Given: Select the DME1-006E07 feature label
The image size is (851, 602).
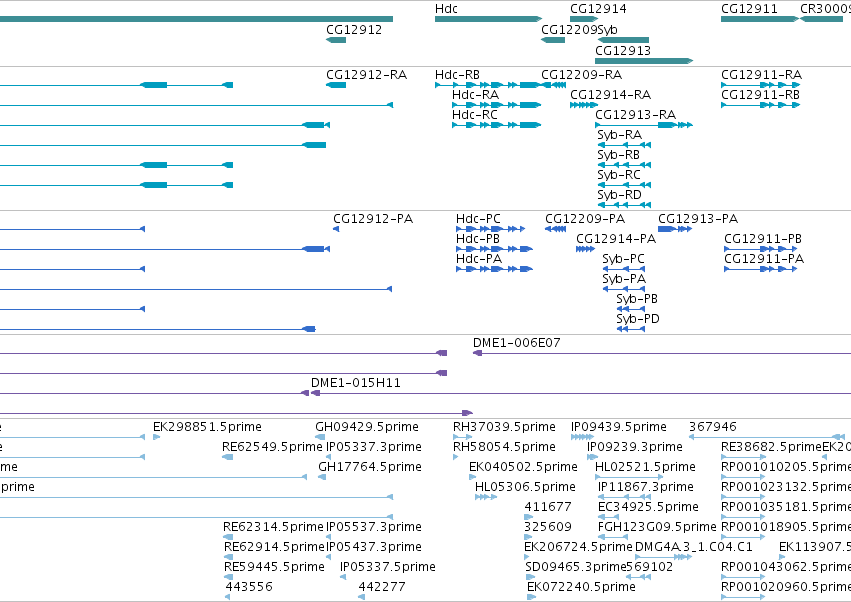Looking at the screenshot, I should (517, 343).
